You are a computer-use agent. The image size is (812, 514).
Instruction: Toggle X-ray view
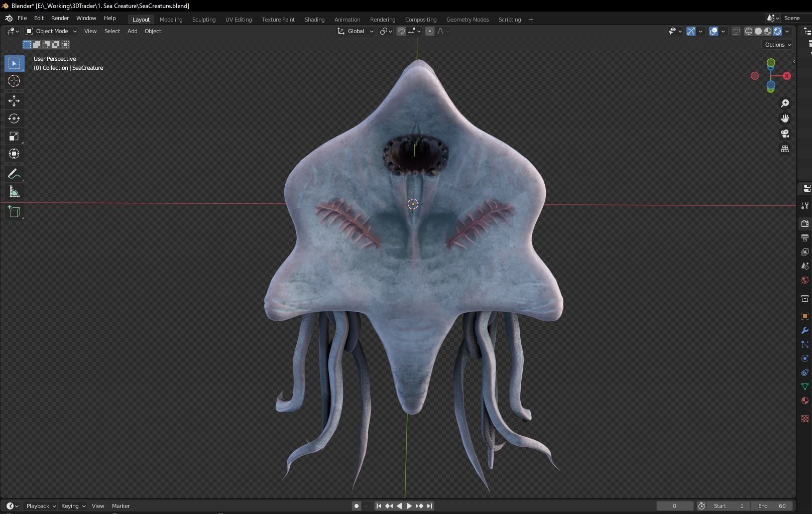(x=736, y=31)
